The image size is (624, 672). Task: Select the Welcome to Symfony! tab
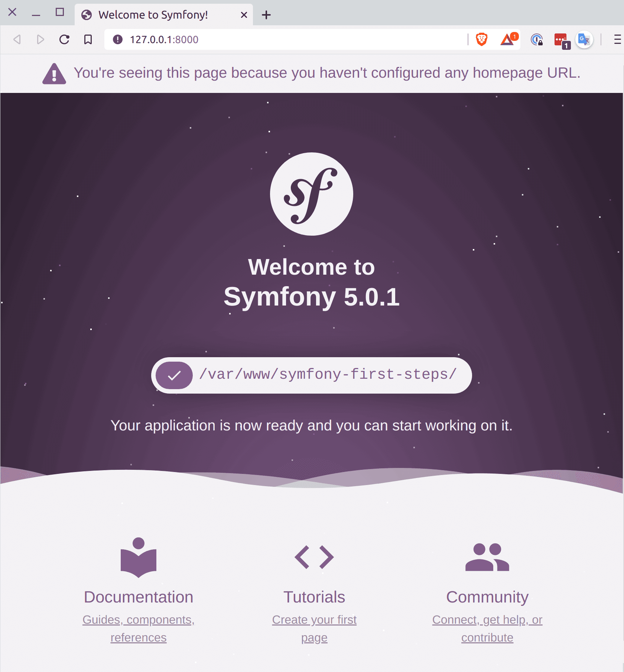pyautogui.click(x=164, y=15)
